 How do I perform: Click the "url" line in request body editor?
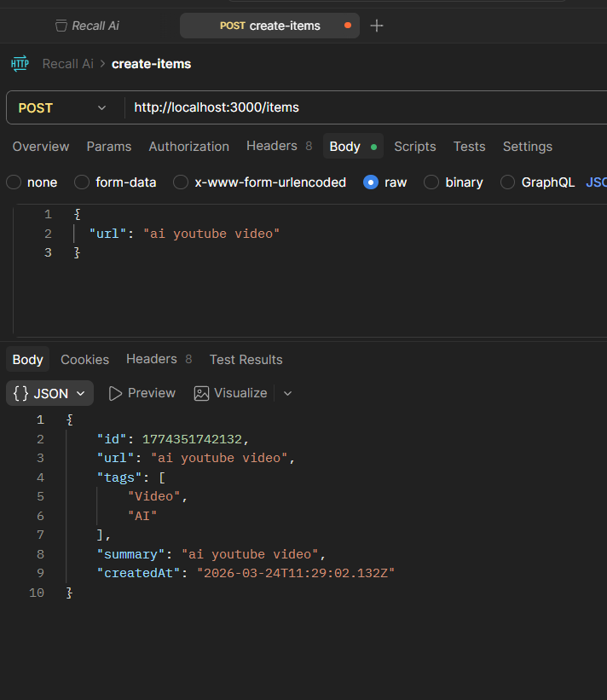[184, 234]
